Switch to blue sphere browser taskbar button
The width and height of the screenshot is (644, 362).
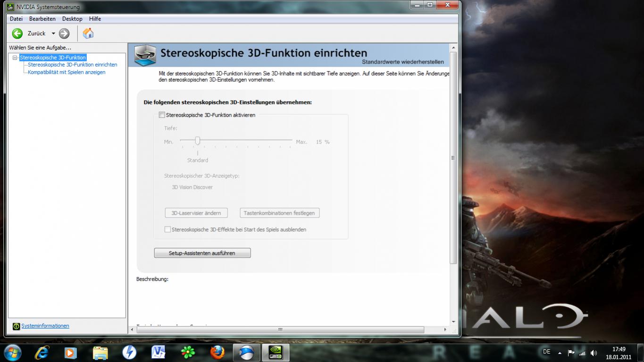(x=246, y=353)
